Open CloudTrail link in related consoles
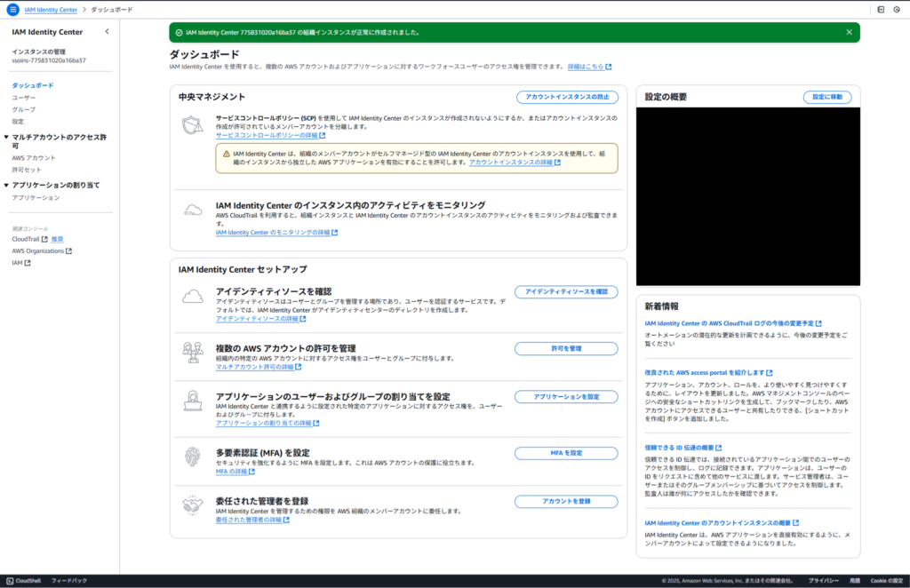 pos(26,239)
